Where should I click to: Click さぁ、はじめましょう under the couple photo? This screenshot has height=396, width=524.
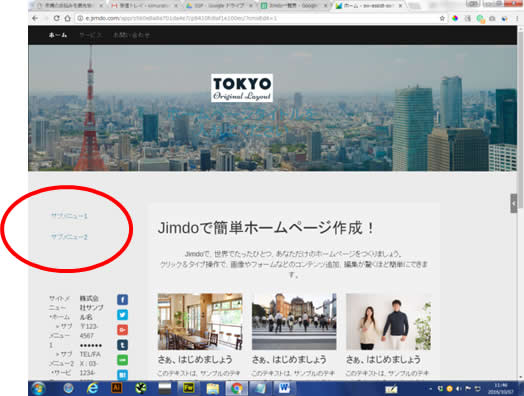(x=383, y=360)
